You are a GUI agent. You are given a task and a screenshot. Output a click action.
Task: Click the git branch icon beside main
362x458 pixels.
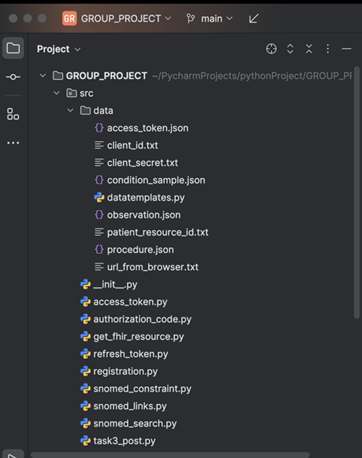click(191, 18)
